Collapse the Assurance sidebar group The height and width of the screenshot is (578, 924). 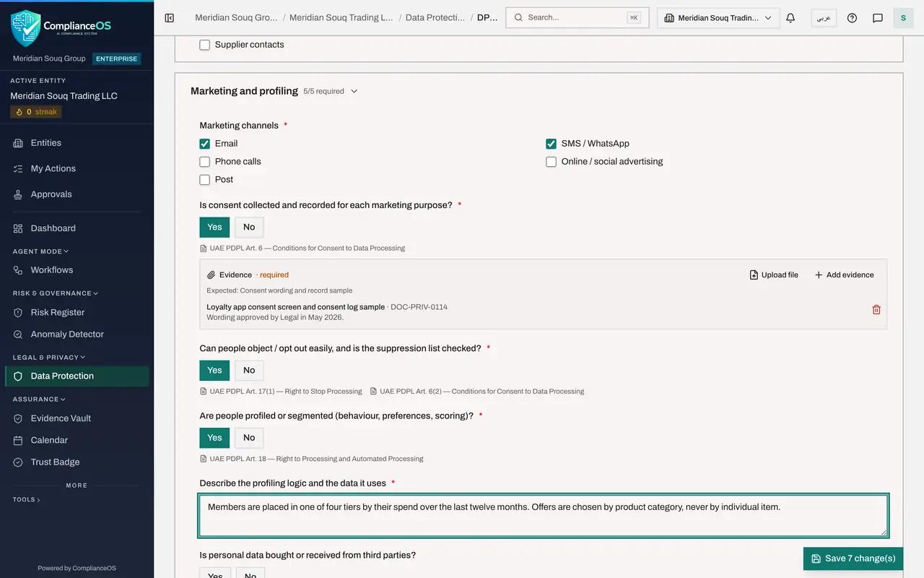coord(39,399)
